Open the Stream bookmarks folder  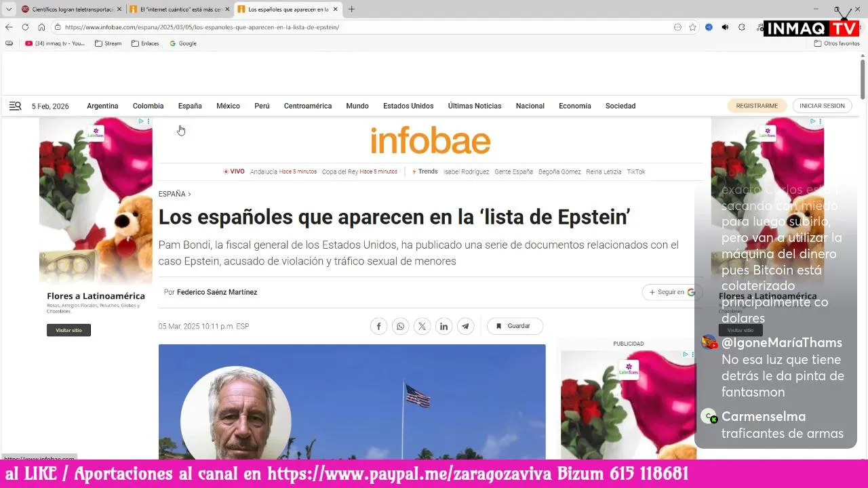tap(108, 43)
